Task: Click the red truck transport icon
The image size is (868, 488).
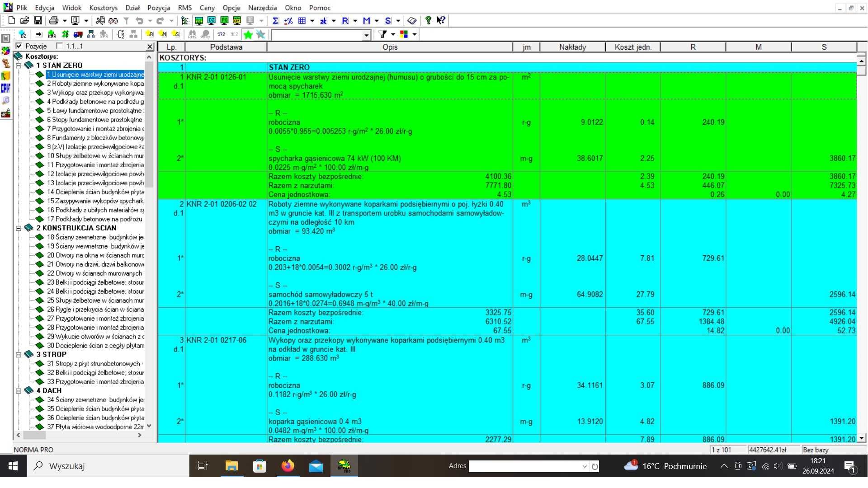Action: (78, 34)
